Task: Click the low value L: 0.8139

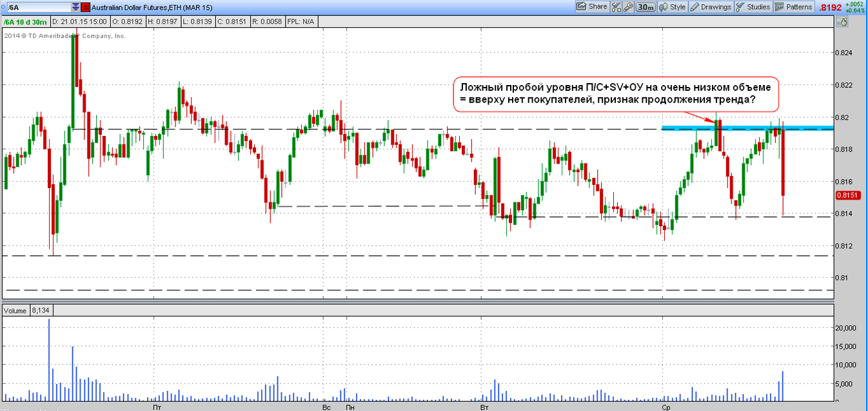Action: click(x=199, y=21)
